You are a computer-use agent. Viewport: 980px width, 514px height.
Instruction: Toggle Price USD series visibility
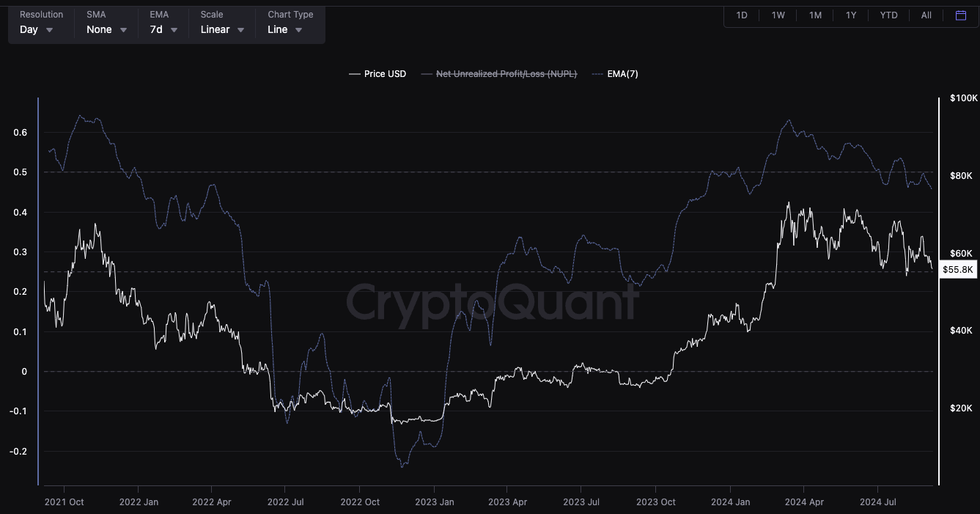pos(377,74)
